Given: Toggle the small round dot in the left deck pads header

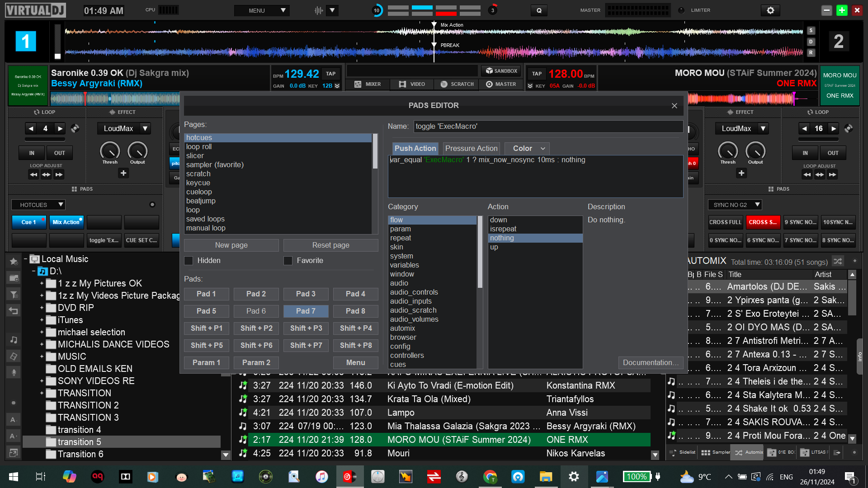Looking at the screenshot, I should click(x=152, y=205).
